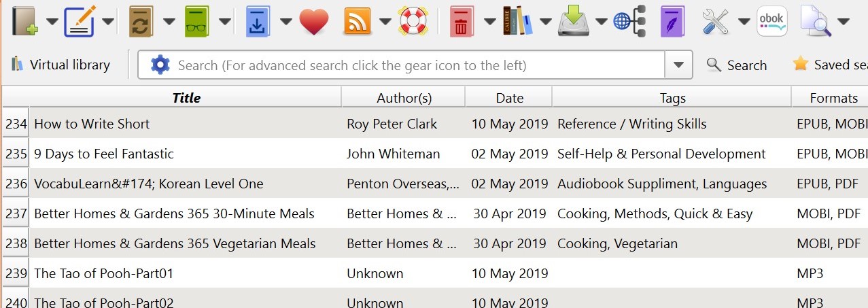Image resolution: width=868 pixels, height=308 pixels.
Task: Expand the Add books dropdown arrow
Action: click(52, 22)
